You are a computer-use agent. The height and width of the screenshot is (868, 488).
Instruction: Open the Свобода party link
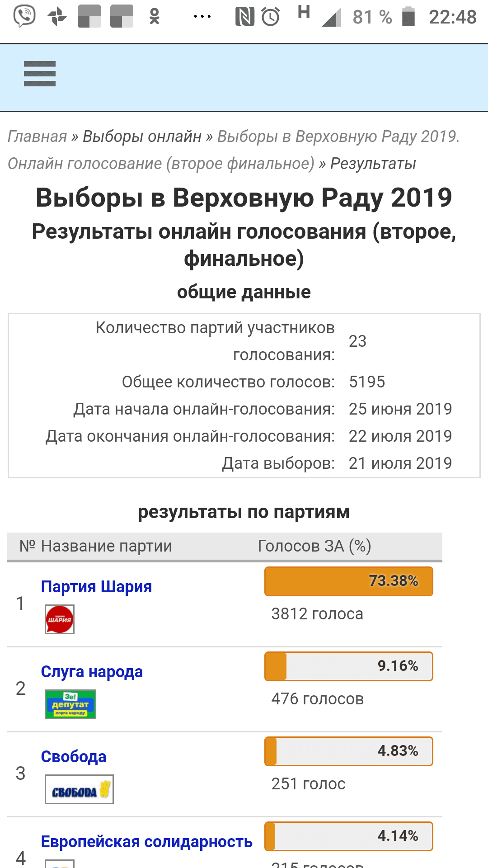coord(74,757)
